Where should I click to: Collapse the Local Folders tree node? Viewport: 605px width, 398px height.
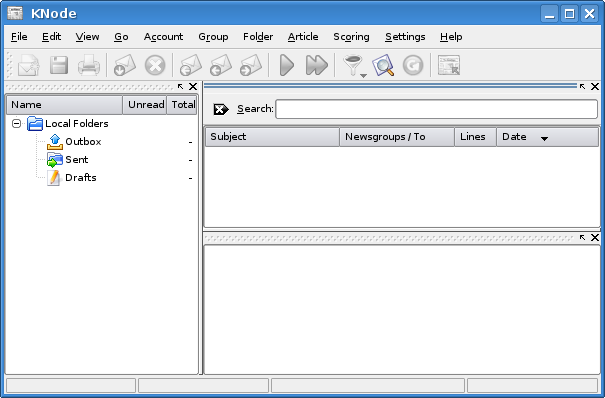16,123
